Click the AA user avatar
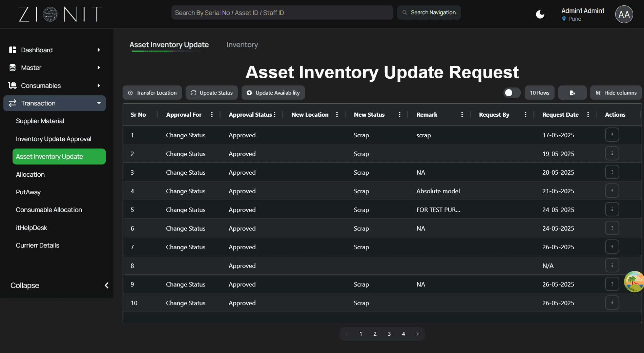The width and height of the screenshot is (644, 353). point(624,14)
